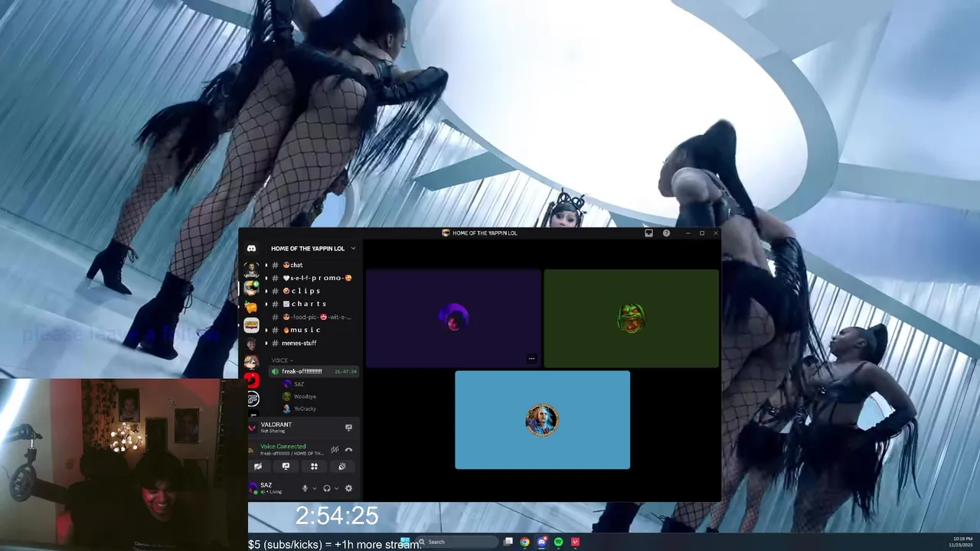Open the face photo server icon in the sidebar
980x551 pixels.
(251, 343)
